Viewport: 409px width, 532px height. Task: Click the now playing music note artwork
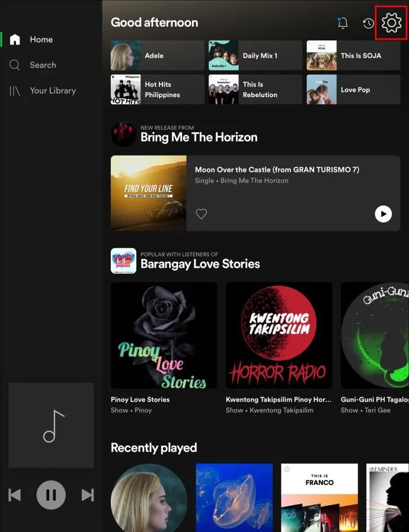point(51,425)
